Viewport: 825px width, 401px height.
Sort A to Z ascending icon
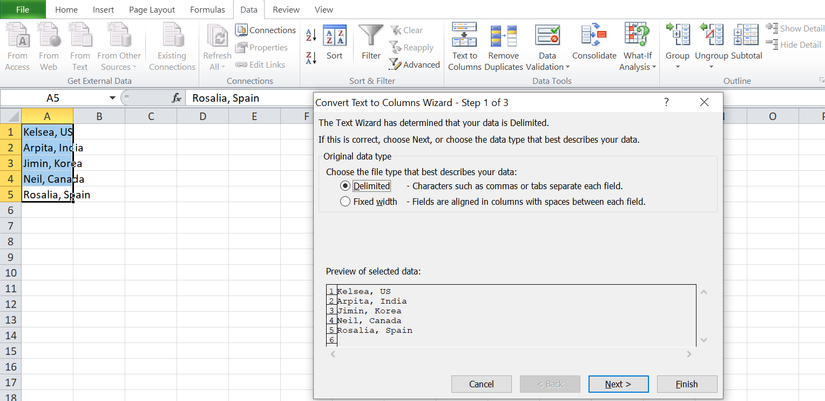[311, 36]
